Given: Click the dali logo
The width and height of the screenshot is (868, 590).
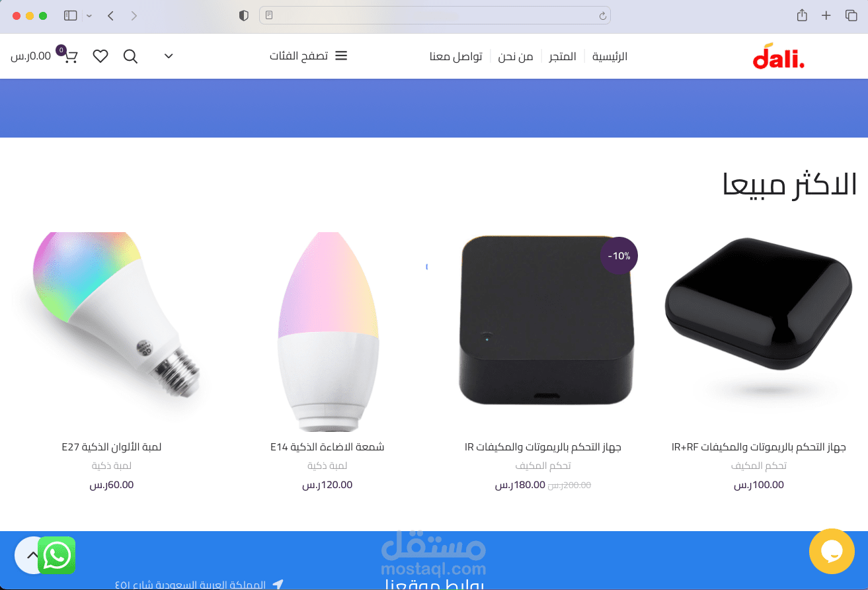Looking at the screenshot, I should click(779, 56).
